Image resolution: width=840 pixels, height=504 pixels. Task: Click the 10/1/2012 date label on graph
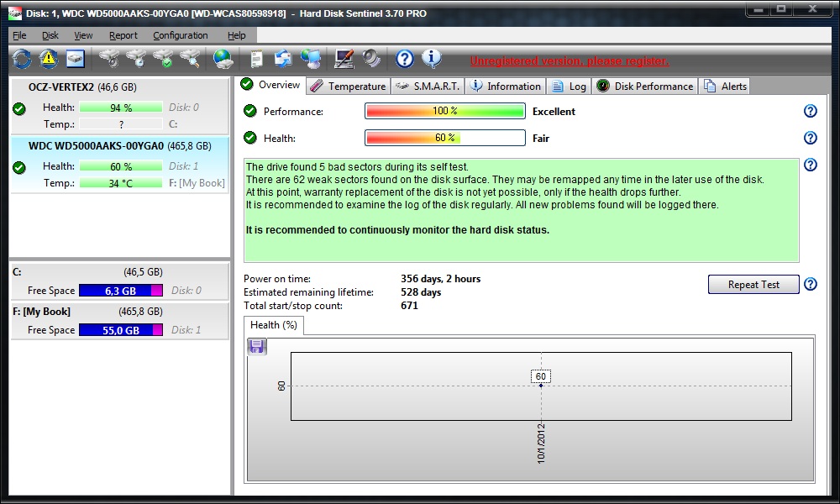pyautogui.click(x=541, y=444)
